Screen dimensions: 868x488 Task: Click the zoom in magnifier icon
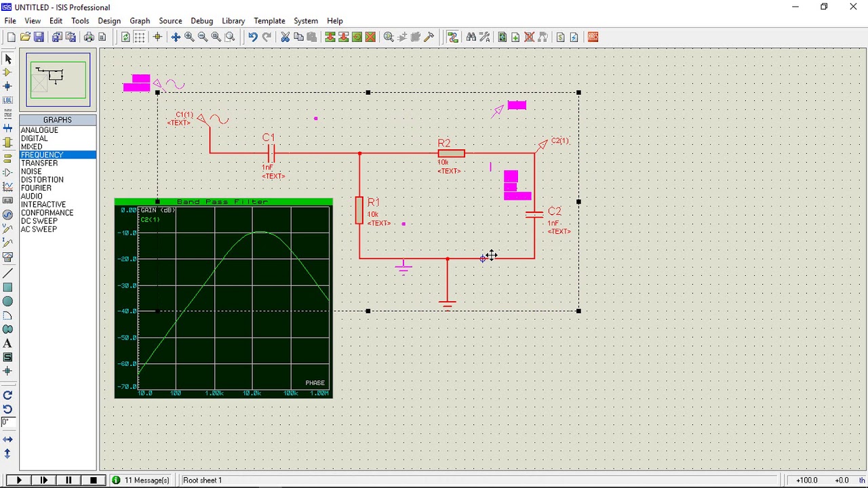click(189, 37)
